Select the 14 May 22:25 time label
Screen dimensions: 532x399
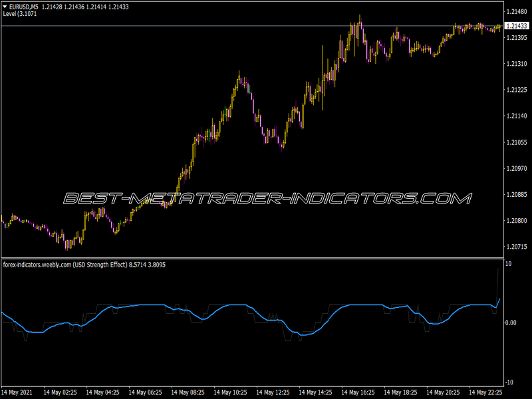coord(485,392)
